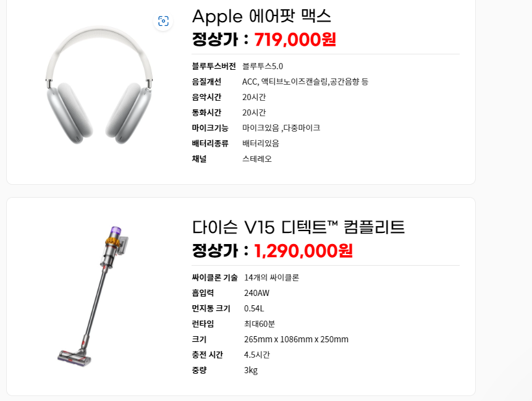Viewport: 532px width, 401px height.
Task: Click the 다이슨 V15 디텍트 컴플리트 title
Action: [x=298, y=227]
